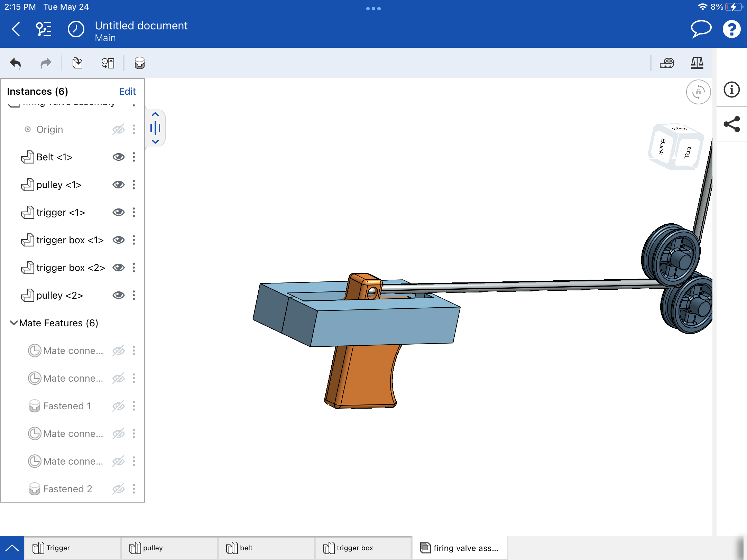The height and width of the screenshot is (560, 747).
Task: Open more options for Belt <1>
Action: (x=134, y=157)
